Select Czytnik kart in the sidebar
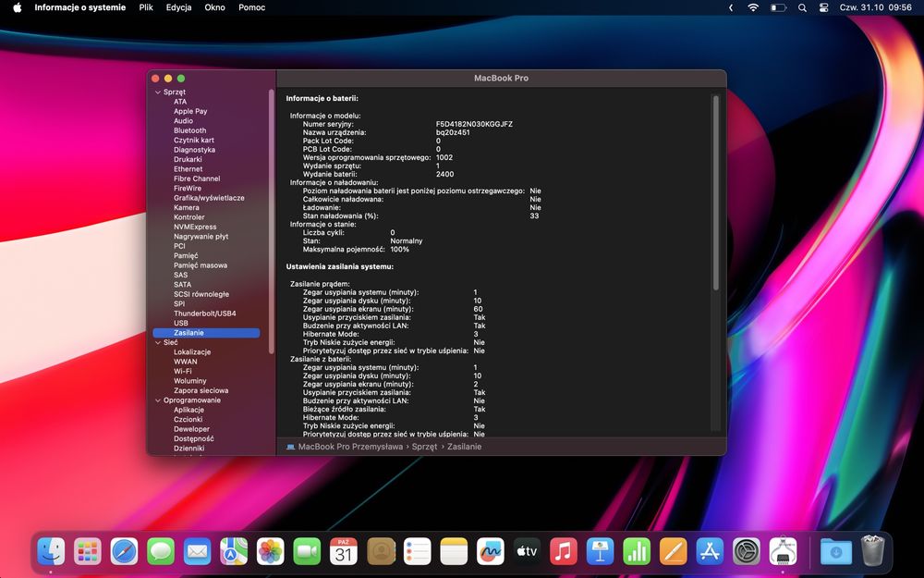The height and width of the screenshot is (578, 924). [194, 140]
